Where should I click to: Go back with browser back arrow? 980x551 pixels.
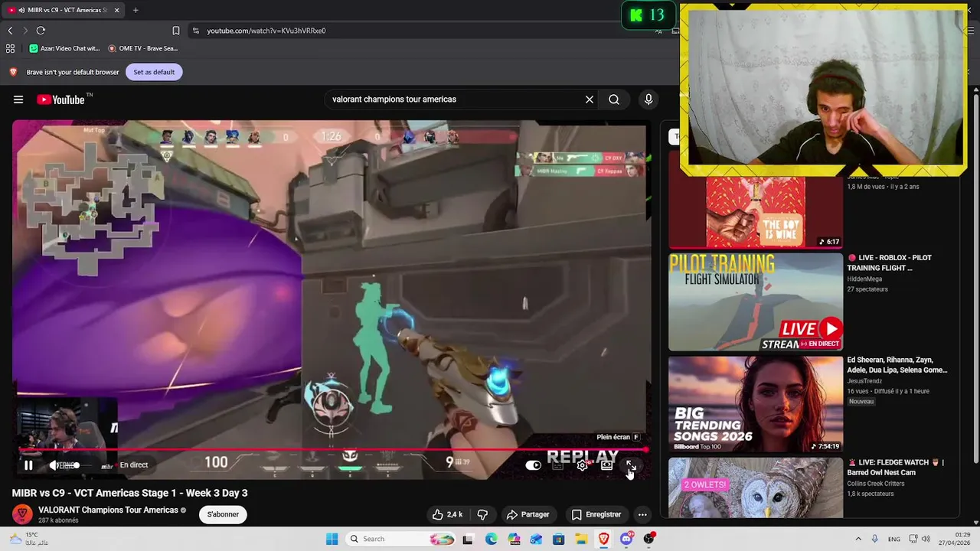pos(10,31)
